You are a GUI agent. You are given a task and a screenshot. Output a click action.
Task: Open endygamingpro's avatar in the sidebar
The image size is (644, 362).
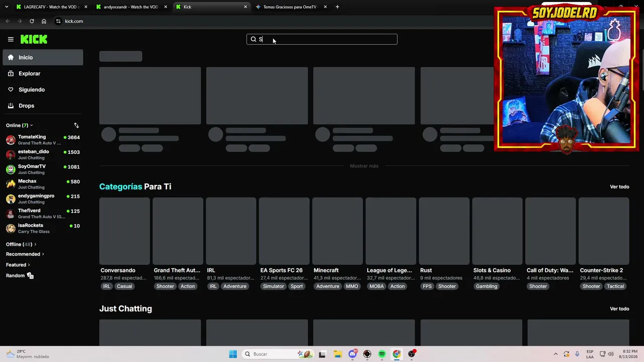tap(11, 199)
